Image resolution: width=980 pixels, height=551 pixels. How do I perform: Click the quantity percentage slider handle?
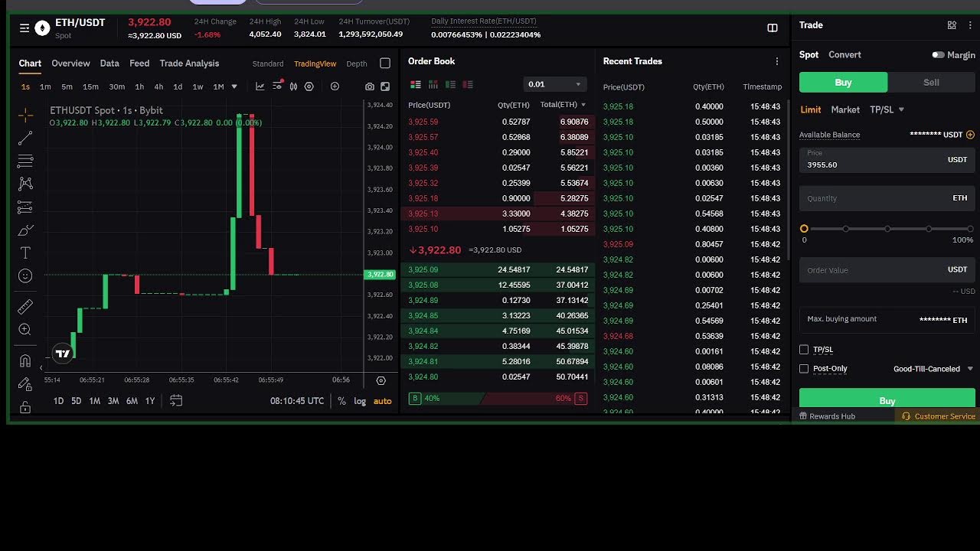pyautogui.click(x=804, y=229)
